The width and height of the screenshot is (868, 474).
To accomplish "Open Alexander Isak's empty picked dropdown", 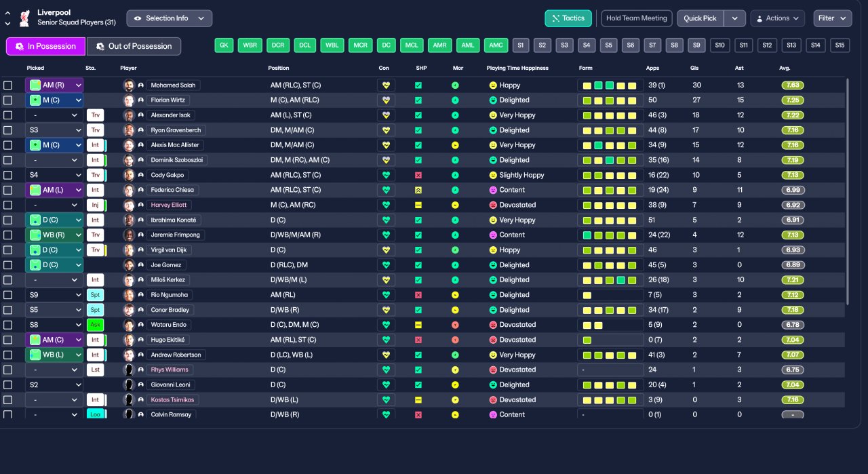I will 54,115.
